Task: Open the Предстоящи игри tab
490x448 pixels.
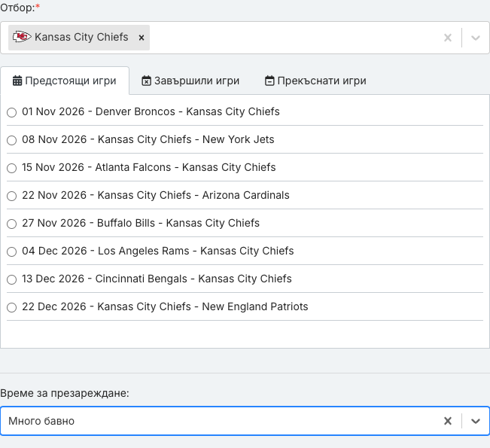Action: (65, 81)
